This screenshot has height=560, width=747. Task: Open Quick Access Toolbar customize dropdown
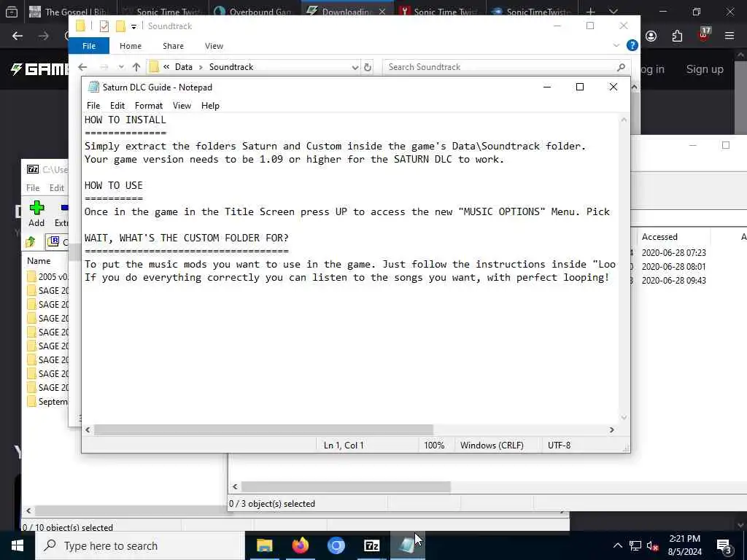(x=134, y=27)
